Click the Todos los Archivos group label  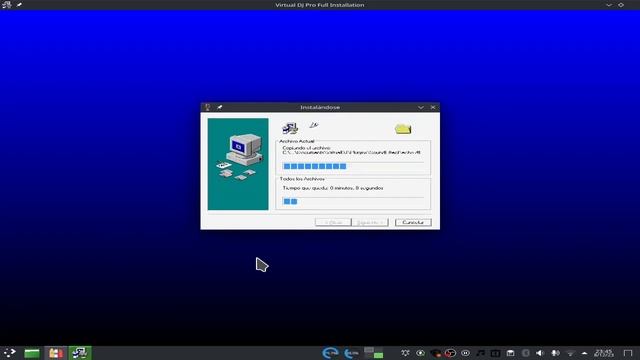302,179
